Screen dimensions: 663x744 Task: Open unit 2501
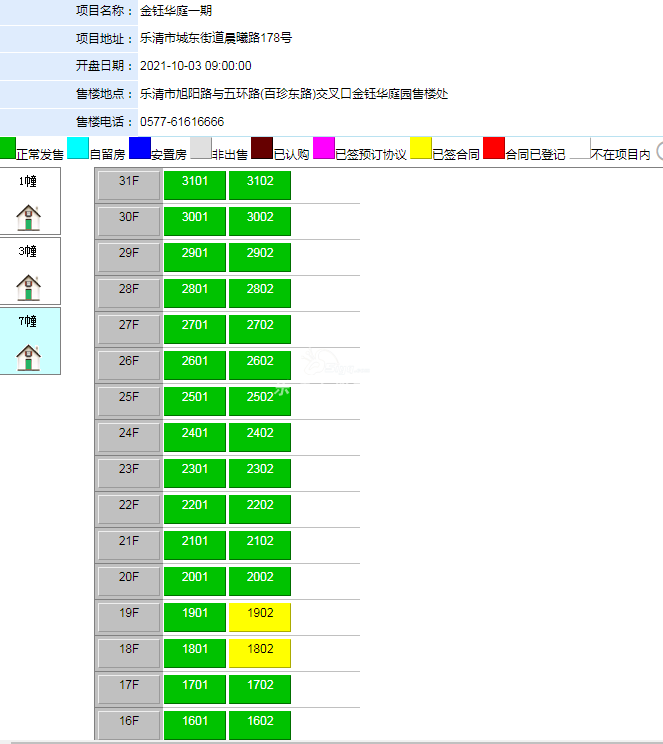click(x=195, y=401)
